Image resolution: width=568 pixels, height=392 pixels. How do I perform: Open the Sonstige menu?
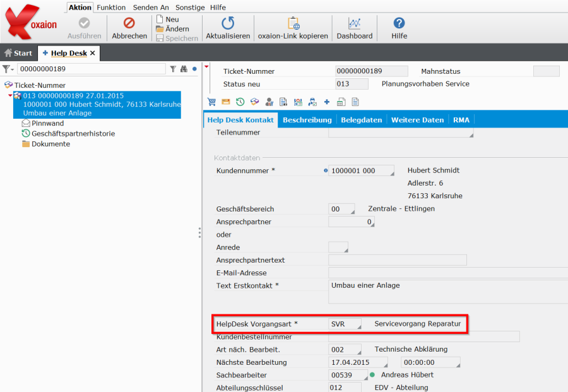(x=190, y=7)
